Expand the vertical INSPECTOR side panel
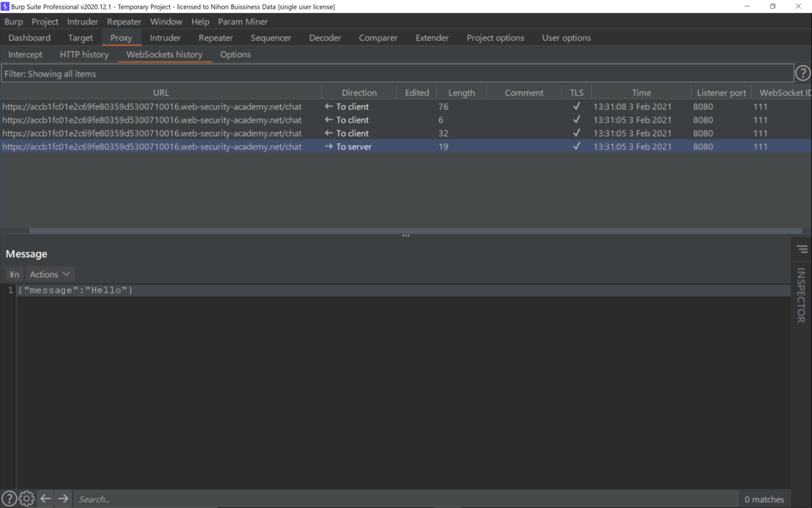Image resolution: width=812 pixels, height=508 pixels. 801,295
